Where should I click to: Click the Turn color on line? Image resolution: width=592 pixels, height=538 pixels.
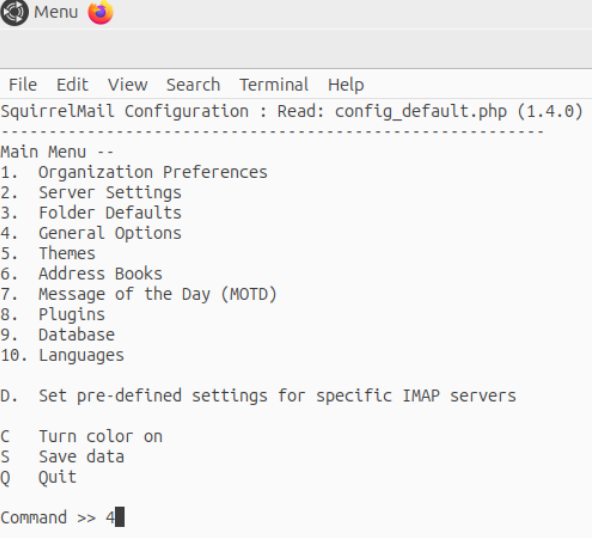tap(81, 436)
